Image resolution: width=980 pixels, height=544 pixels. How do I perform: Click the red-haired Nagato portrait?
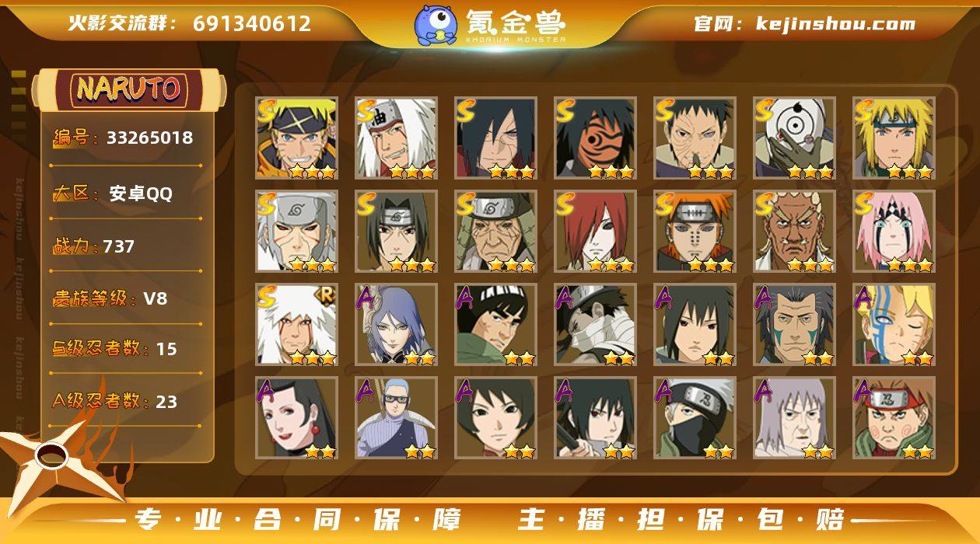595,232
